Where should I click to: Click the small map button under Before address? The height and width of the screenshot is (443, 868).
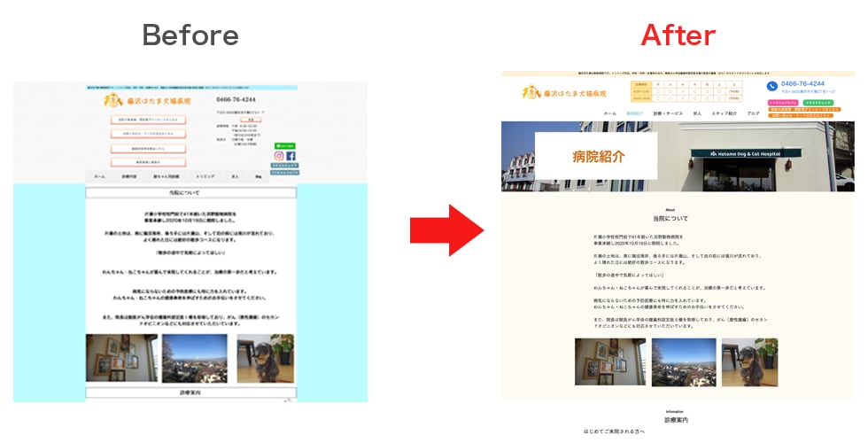pos(251,120)
